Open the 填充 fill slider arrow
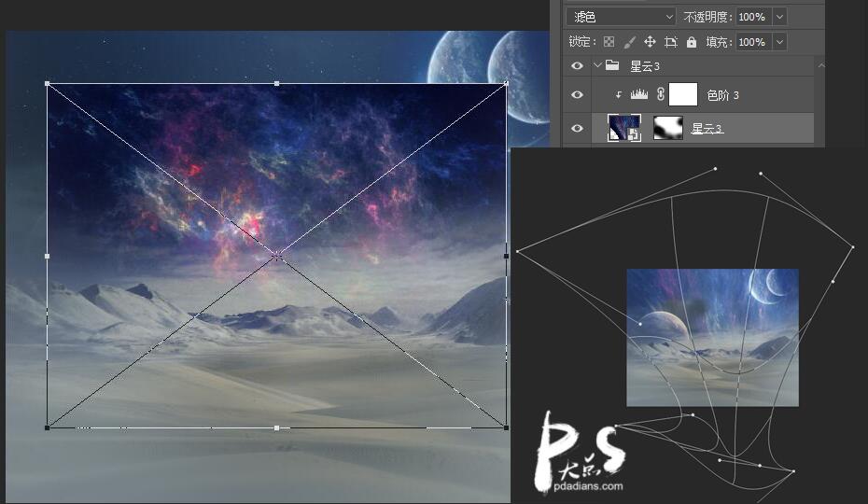 click(x=779, y=42)
